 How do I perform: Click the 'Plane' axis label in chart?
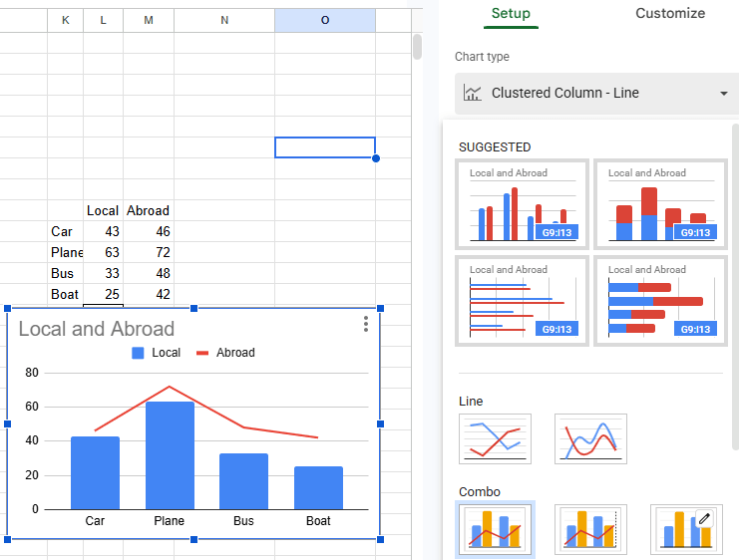point(170,521)
